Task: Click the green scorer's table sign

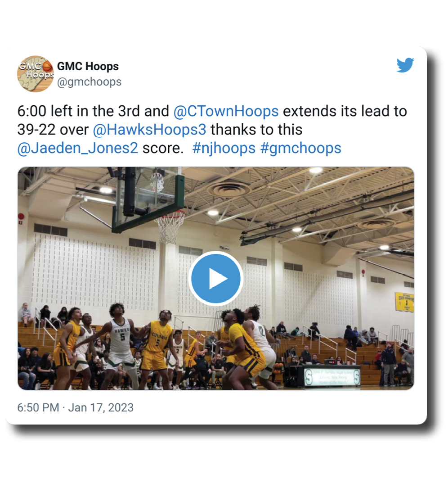Action: click(333, 377)
